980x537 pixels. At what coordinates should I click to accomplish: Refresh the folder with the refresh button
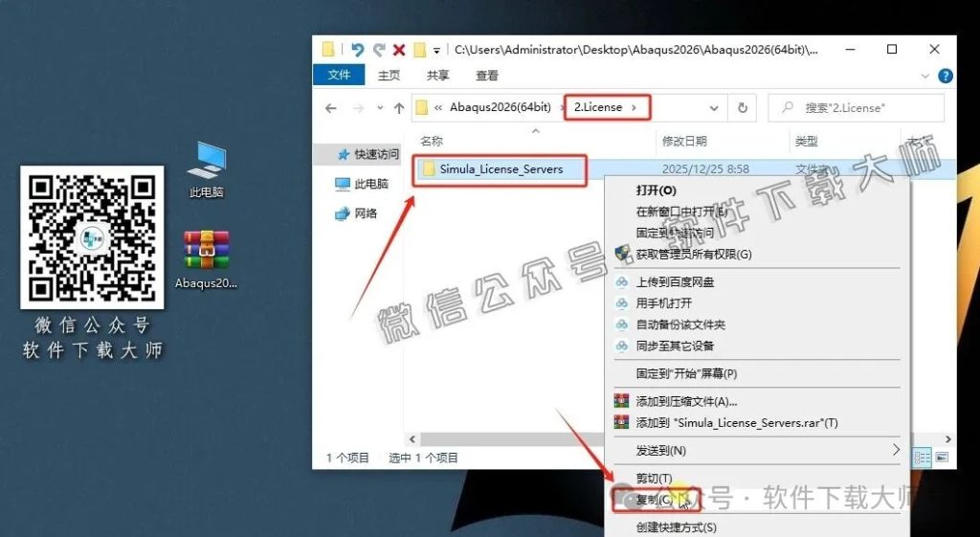tap(742, 108)
